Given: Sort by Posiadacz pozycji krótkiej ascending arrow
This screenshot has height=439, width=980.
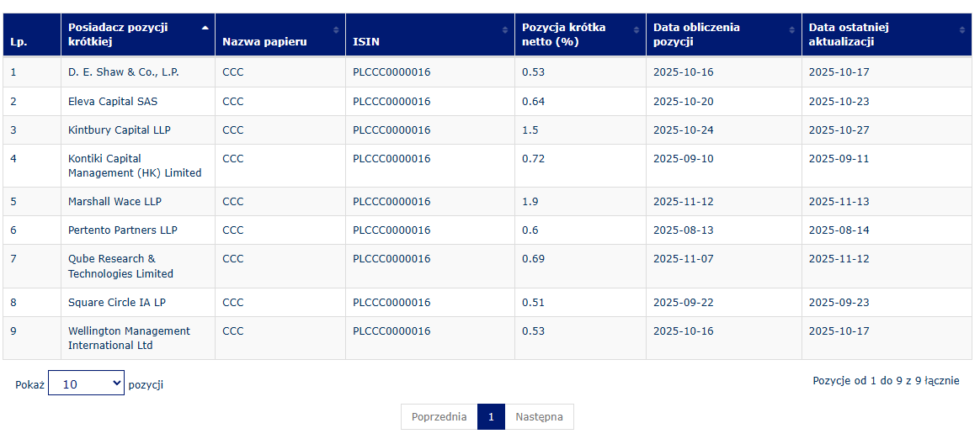Looking at the screenshot, I should [x=205, y=28].
